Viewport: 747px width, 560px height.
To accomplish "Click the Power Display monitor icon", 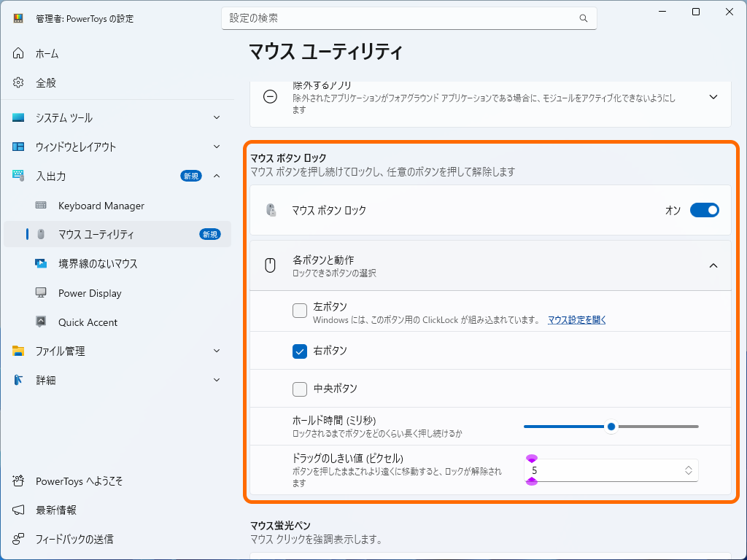I will [x=41, y=293].
